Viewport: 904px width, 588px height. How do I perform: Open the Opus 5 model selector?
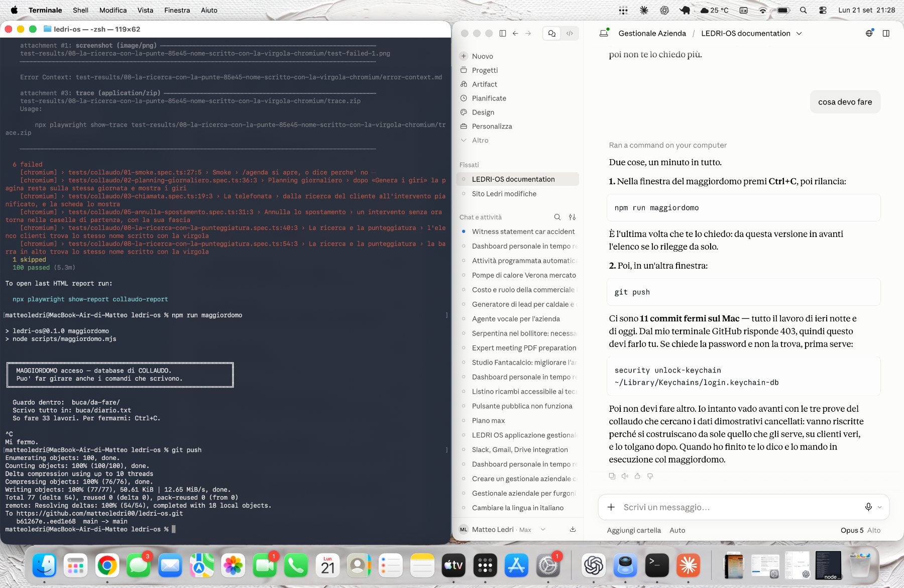point(852,530)
